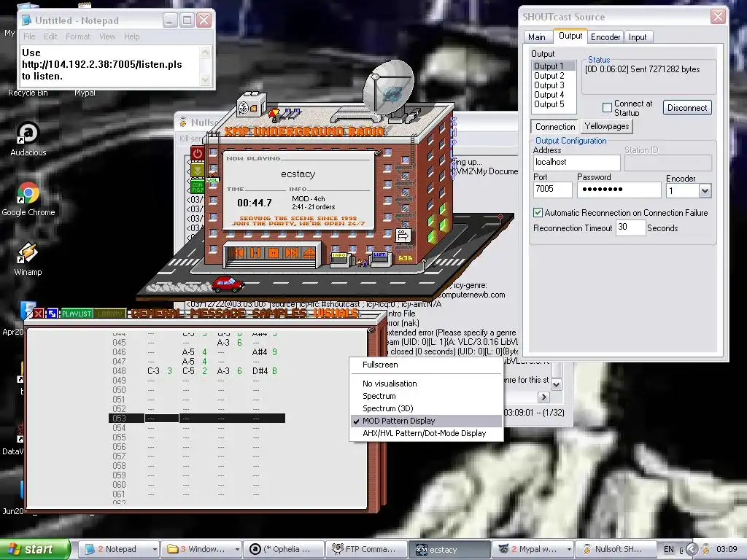
Task: Switch to Encoder tab in SHOUTcast Source
Action: point(605,37)
